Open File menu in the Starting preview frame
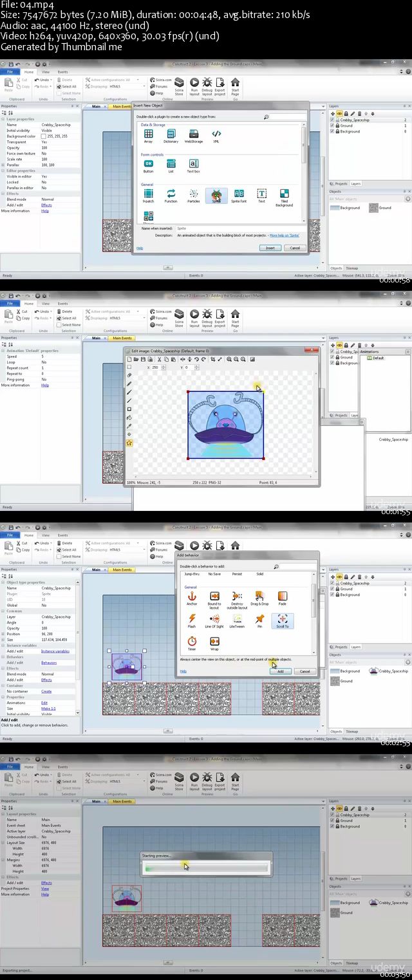412x980 pixels. click(x=10, y=767)
